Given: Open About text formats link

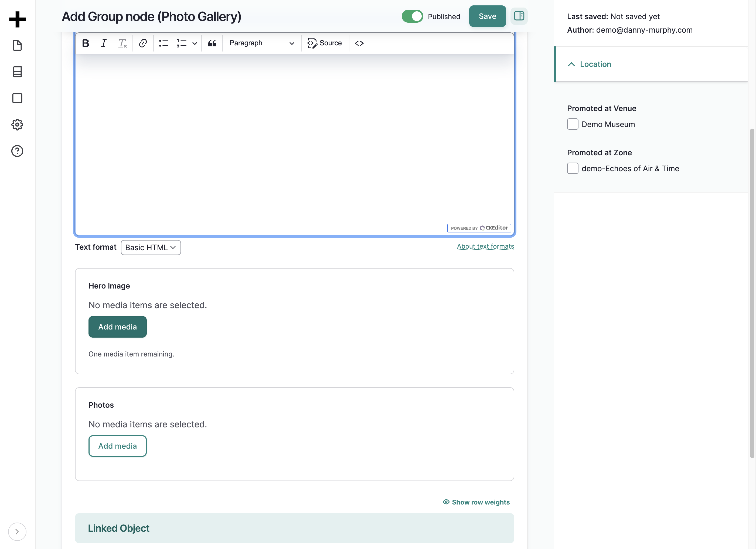Looking at the screenshot, I should (x=485, y=246).
